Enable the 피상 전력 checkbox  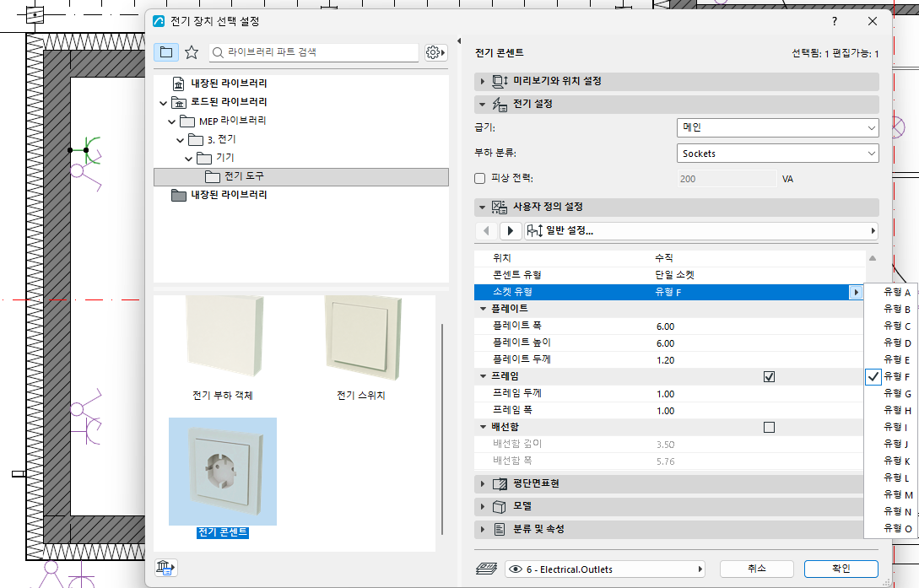point(480,179)
